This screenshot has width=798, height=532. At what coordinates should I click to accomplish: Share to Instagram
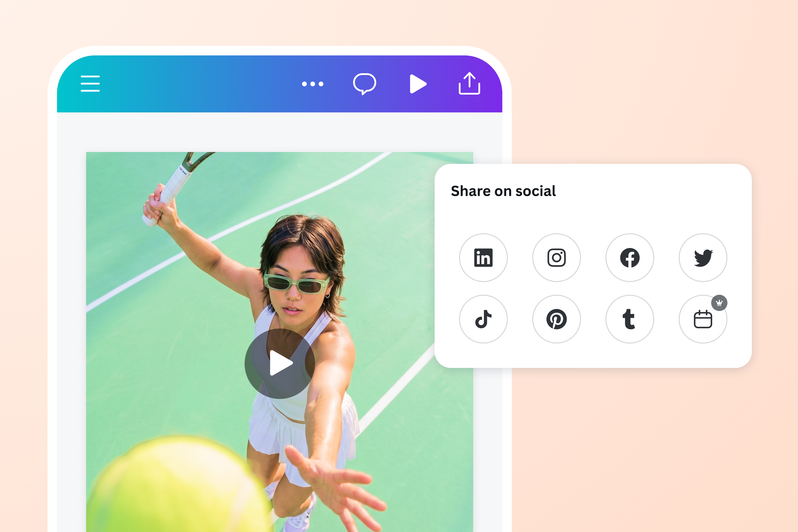(556, 257)
